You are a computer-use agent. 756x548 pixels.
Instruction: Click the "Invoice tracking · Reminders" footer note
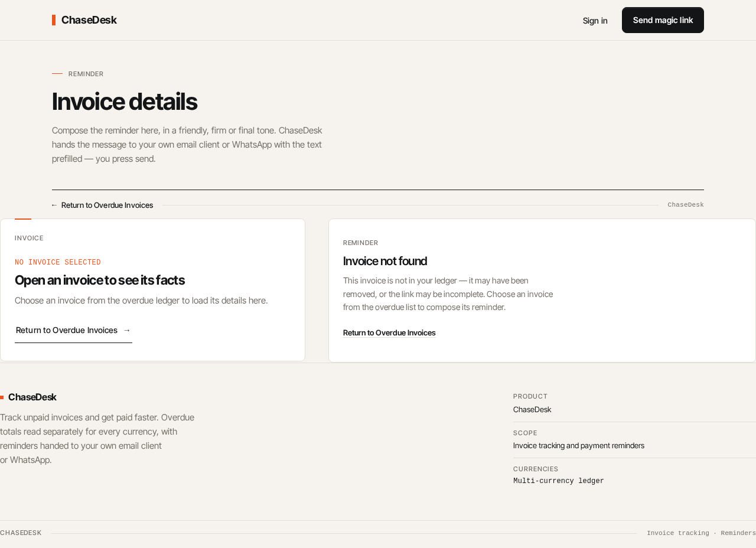(701, 533)
